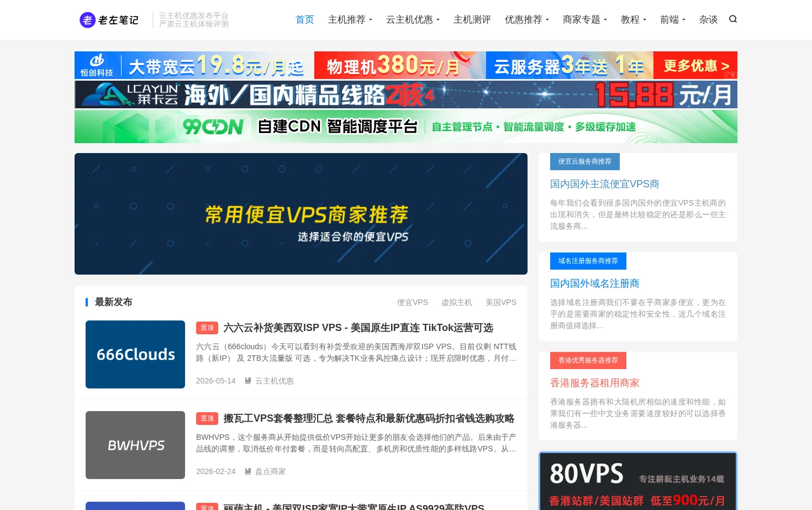Open the 盘点商家 category link
Screen dimensions: 812x510
coord(271,471)
